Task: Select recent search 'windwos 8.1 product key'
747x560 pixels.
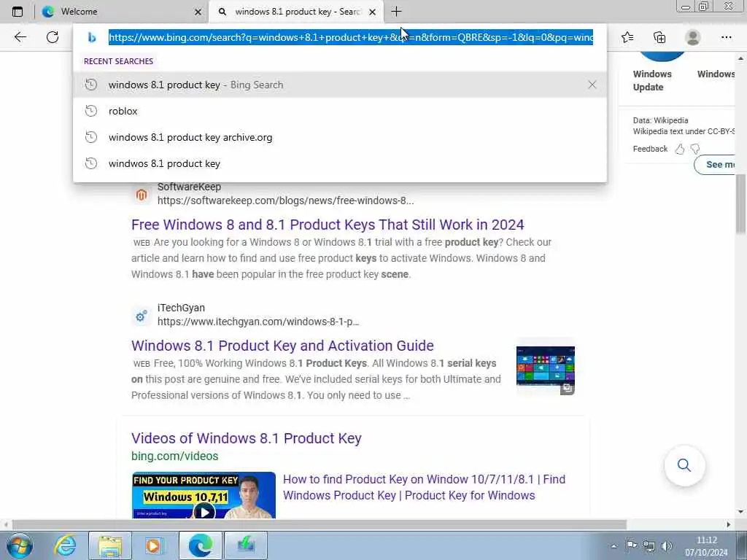Action: (340, 163)
